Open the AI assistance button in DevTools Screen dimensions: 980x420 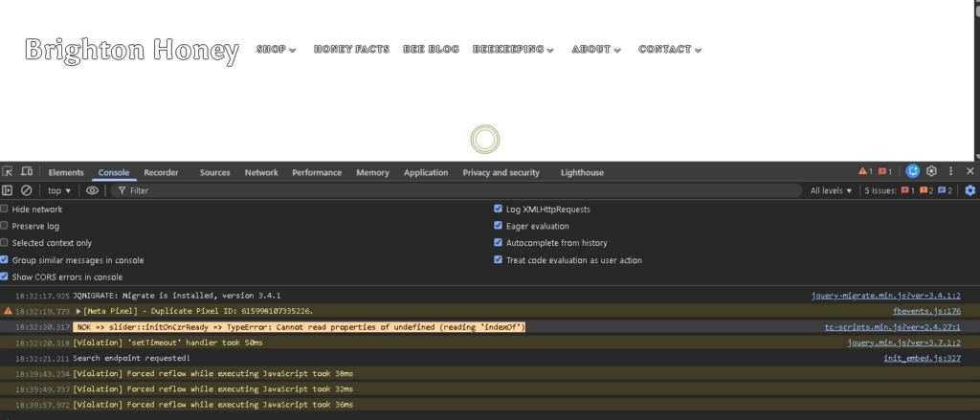coord(913,171)
